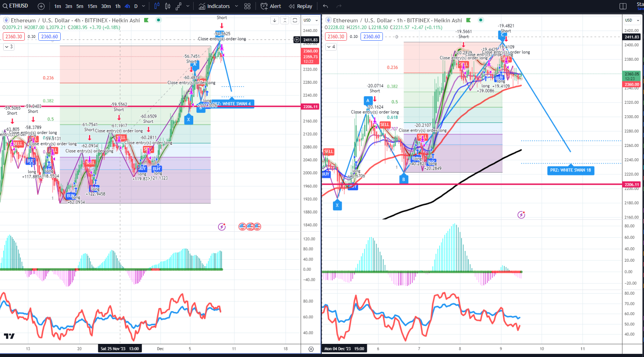The image size is (644, 357).
Task: Expand the timeframe interval dropdown
Action: [144, 6]
